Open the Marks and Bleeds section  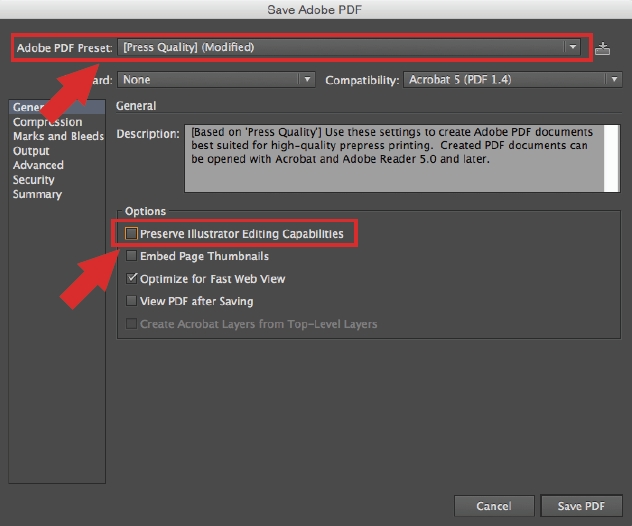[58, 136]
